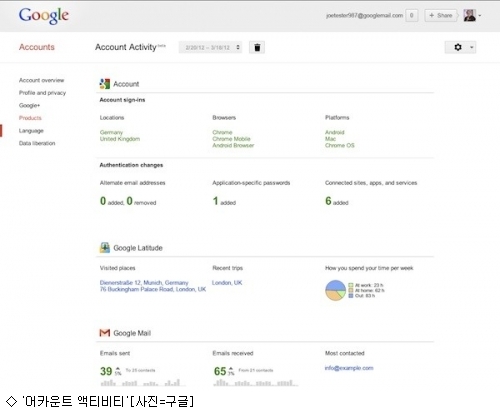This screenshot has height=413, width=500.
Task: Open London, UK recent trip
Action: pyautogui.click(x=227, y=283)
